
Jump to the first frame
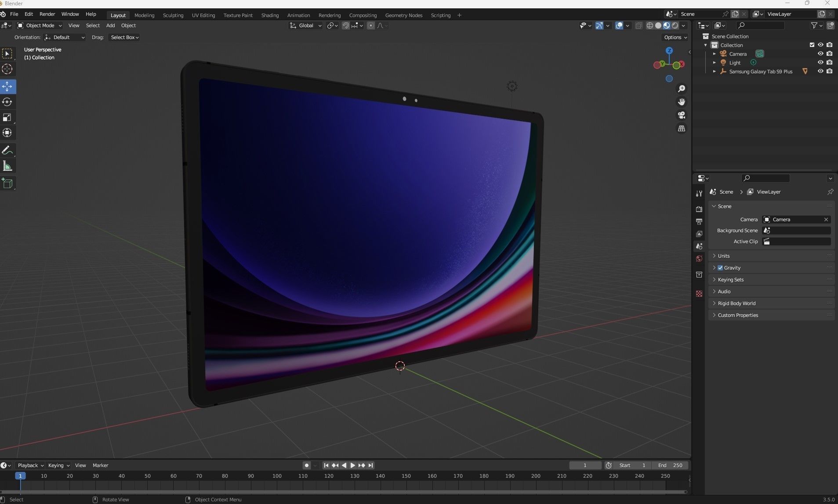326,465
